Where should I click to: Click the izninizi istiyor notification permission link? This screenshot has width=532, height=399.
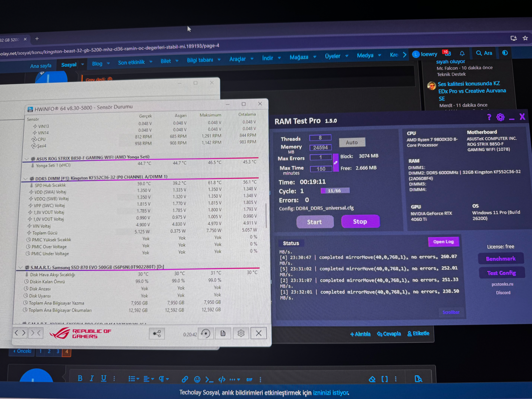tap(331, 393)
